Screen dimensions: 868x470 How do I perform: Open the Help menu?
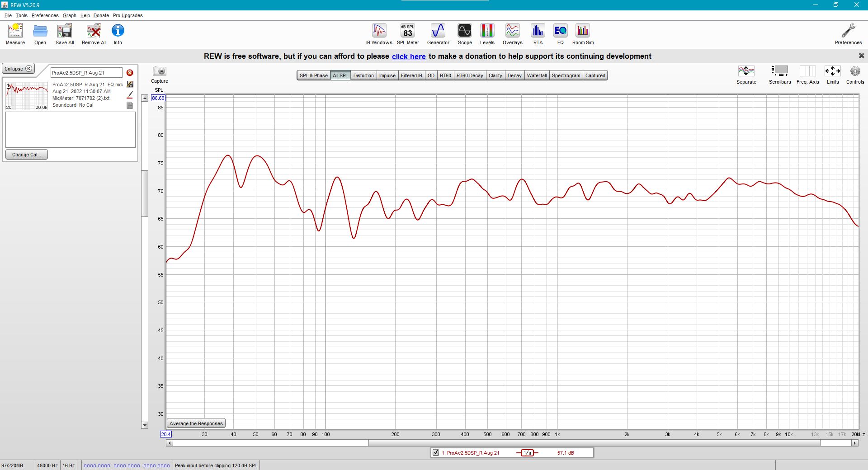pos(85,15)
